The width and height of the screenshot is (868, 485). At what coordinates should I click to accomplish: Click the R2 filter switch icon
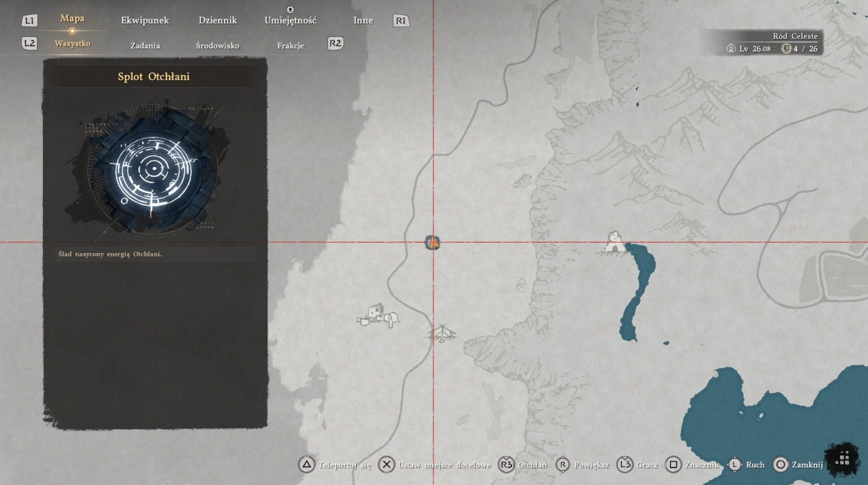click(x=335, y=43)
